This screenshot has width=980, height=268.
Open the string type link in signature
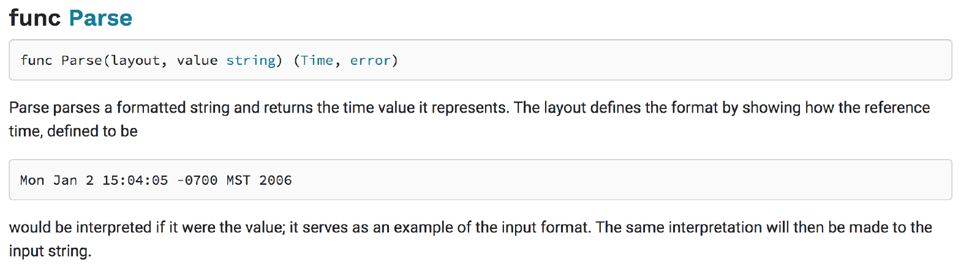point(251,61)
